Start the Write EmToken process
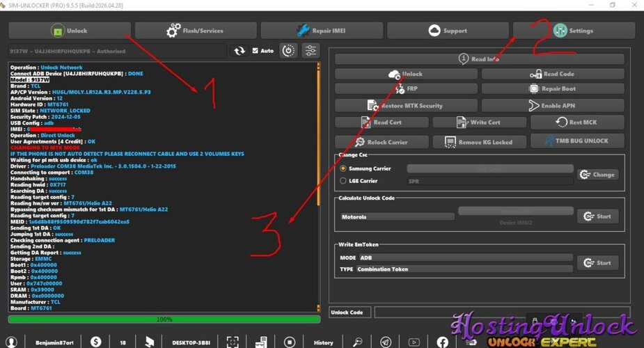 [x=597, y=262]
